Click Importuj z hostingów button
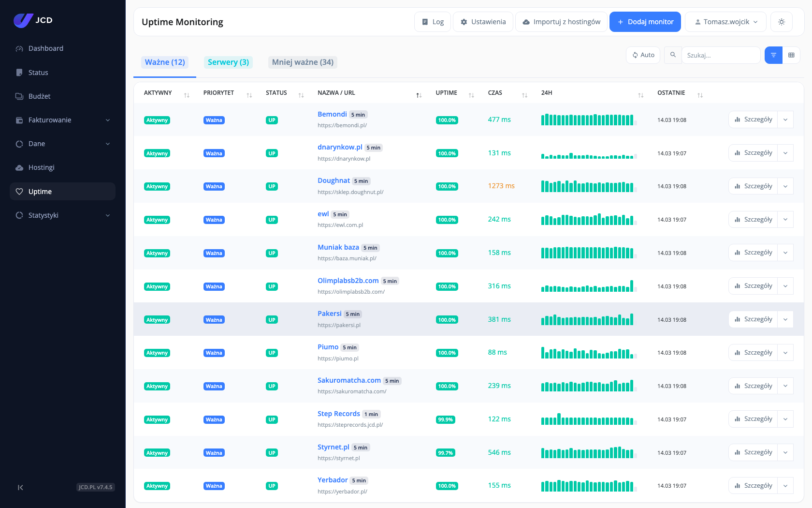This screenshot has height=508, width=812. 561,22
